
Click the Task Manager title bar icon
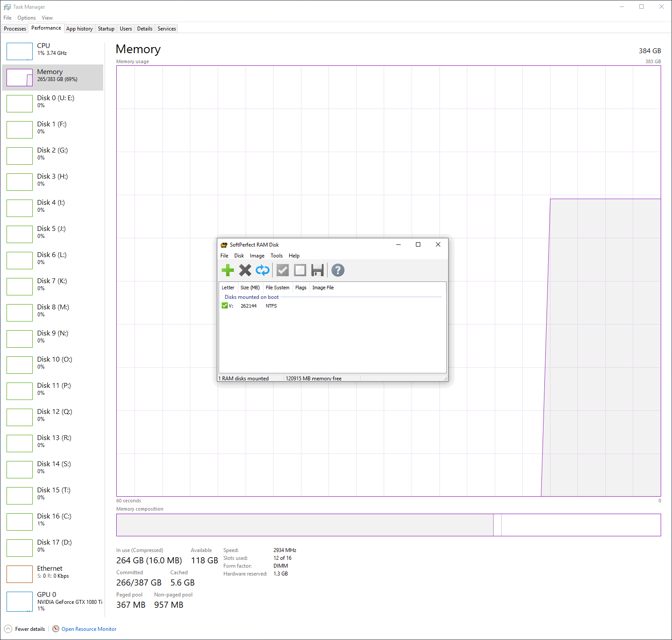point(7,7)
